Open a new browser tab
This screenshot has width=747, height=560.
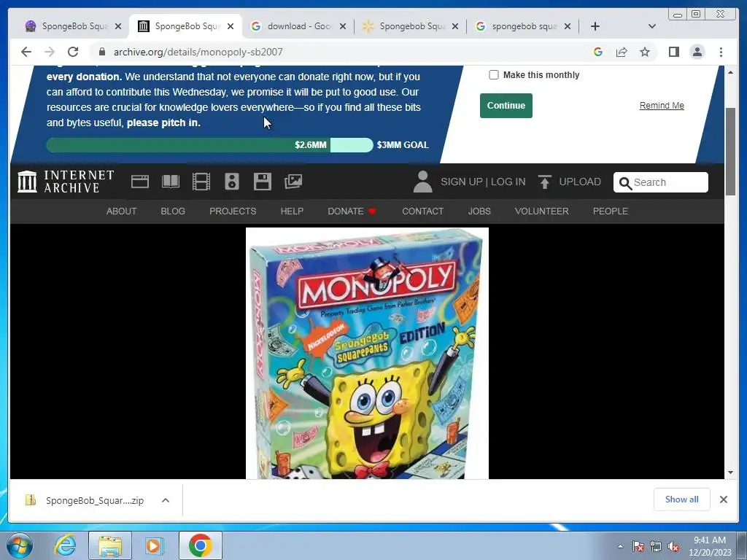(x=595, y=26)
